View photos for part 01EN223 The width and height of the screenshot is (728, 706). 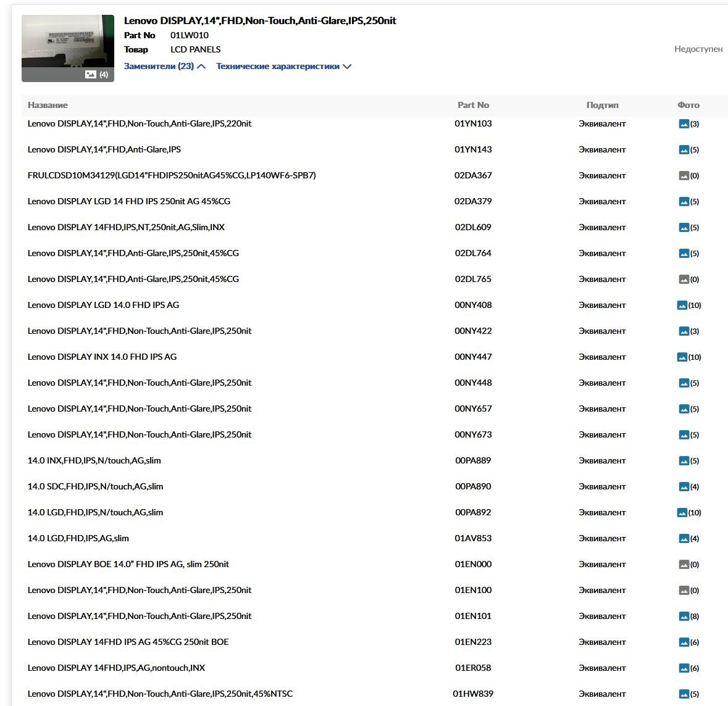pos(684,642)
